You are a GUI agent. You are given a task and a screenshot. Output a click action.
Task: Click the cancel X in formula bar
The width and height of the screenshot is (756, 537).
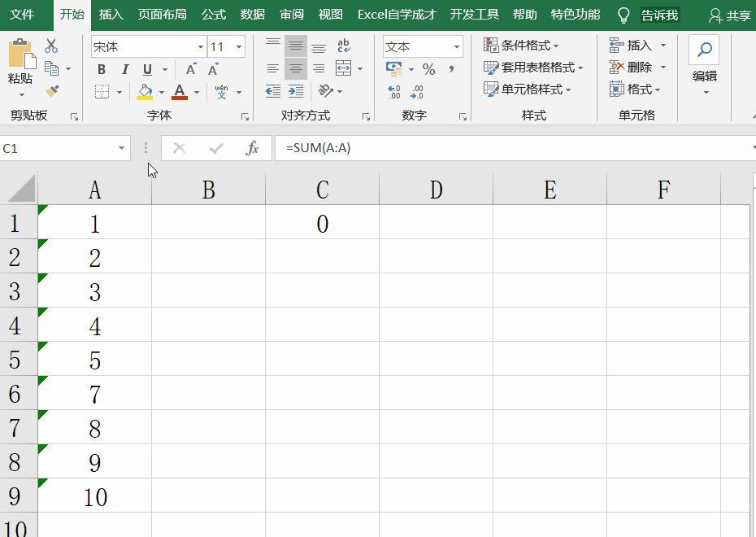[180, 148]
